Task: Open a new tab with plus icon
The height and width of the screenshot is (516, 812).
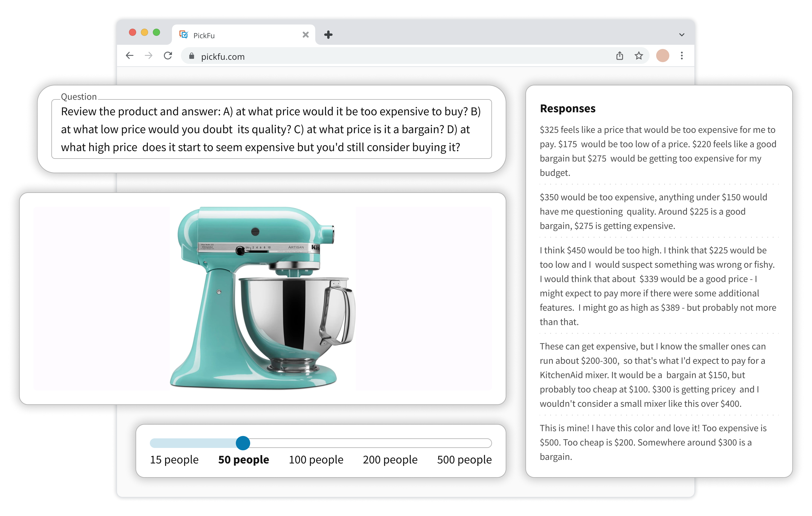Action: point(328,35)
